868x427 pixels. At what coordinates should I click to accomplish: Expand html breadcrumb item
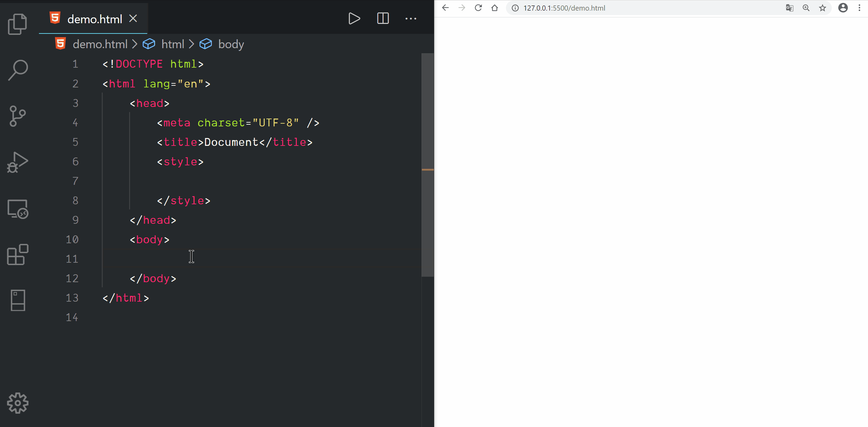coord(173,44)
